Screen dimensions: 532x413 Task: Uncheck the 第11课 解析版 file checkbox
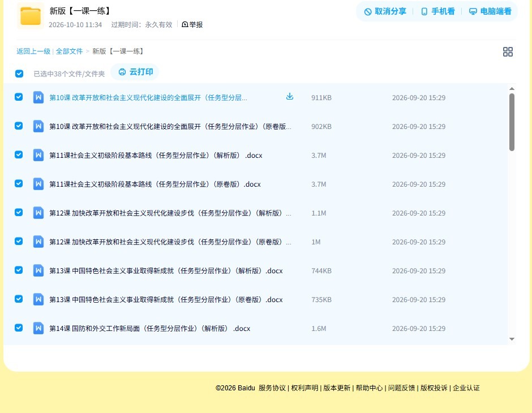pyautogui.click(x=19, y=154)
